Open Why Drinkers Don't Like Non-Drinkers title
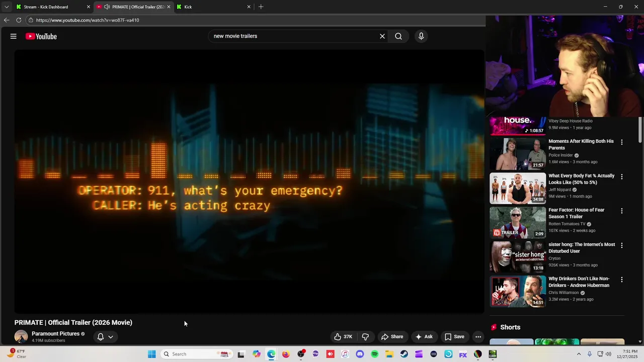Viewport: 644px width, 362px height. coord(579,282)
